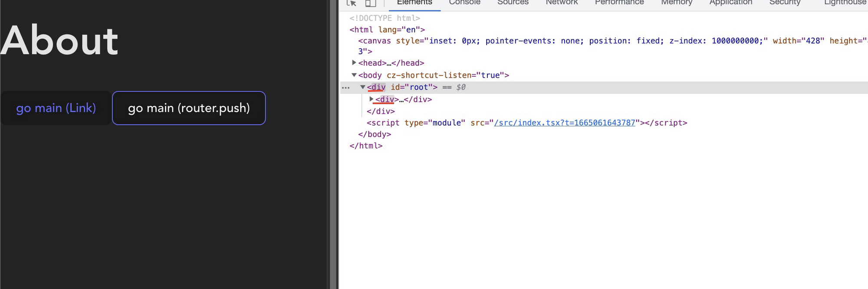Open the /src/index.tsx script source link
Screen dimensions: 868x289
pyautogui.click(x=565, y=123)
